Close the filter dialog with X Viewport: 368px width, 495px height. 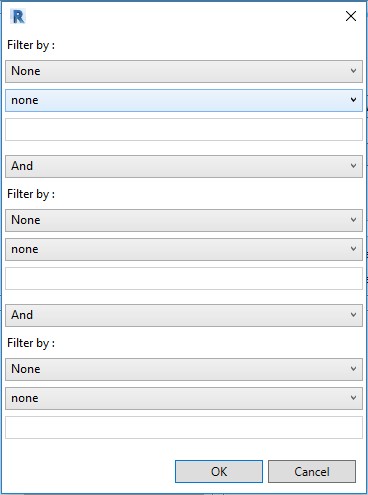(x=351, y=16)
